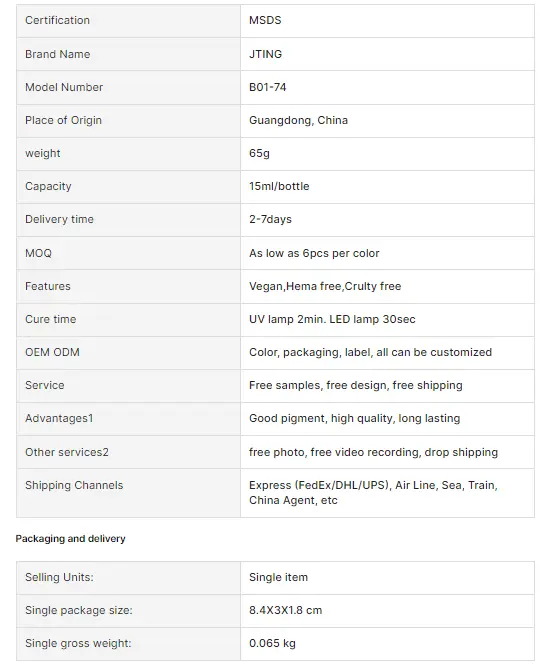The height and width of the screenshot is (666, 555).
Task: Select the 0.065 kg gross weight value
Action: (x=272, y=643)
